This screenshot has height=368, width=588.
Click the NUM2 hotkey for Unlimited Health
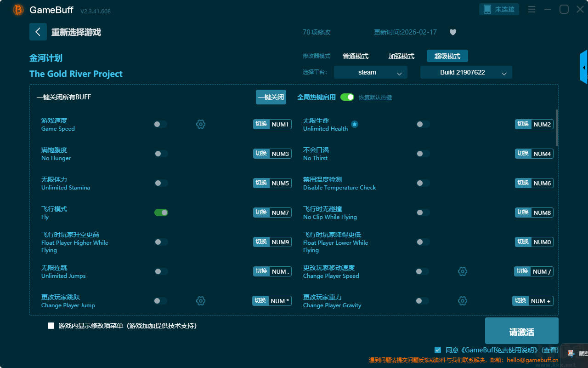542,124
